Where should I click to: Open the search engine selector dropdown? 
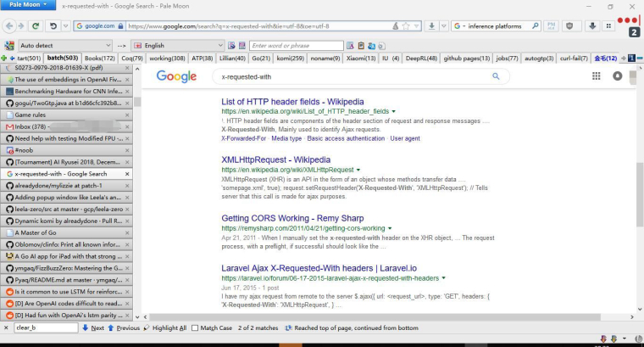tap(459, 26)
